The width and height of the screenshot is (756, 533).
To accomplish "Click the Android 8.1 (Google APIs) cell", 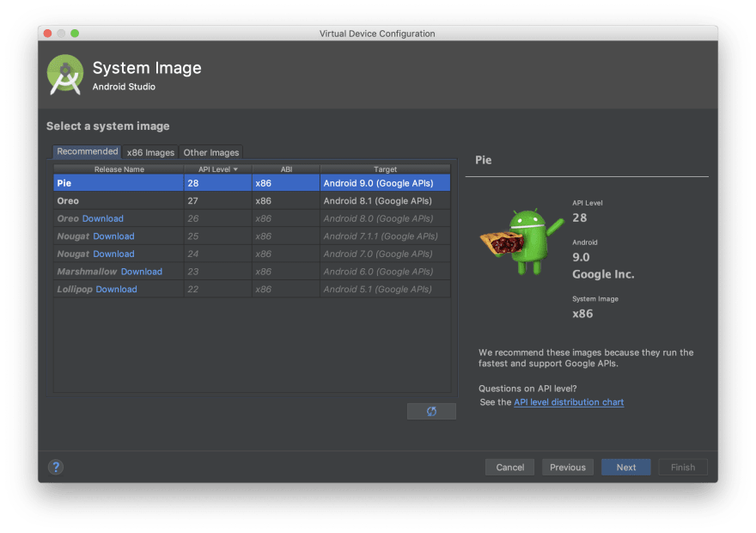I will (385, 200).
